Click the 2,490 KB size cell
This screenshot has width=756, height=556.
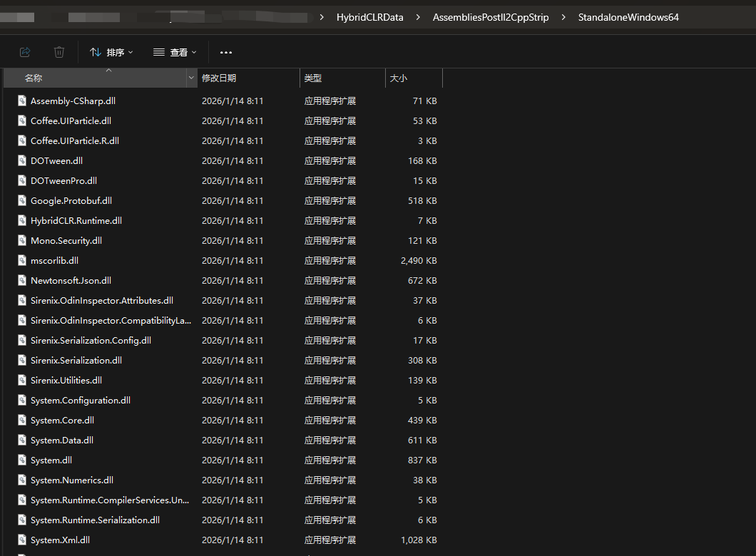[419, 261]
